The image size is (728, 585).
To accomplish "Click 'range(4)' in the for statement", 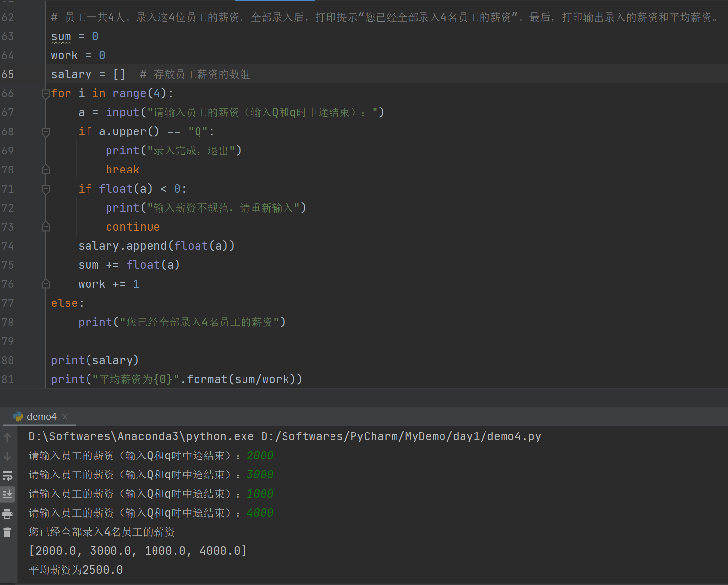I will (139, 93).
